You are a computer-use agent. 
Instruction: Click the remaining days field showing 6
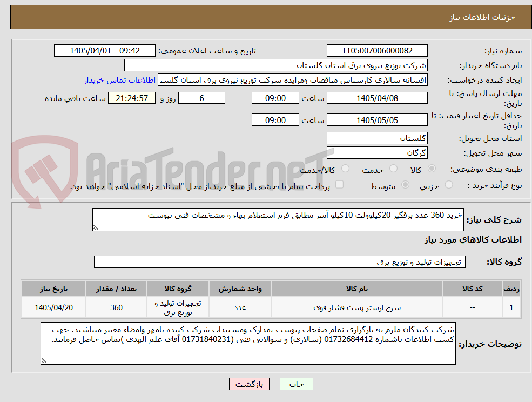pyautogui.click(x=201, y=98)
